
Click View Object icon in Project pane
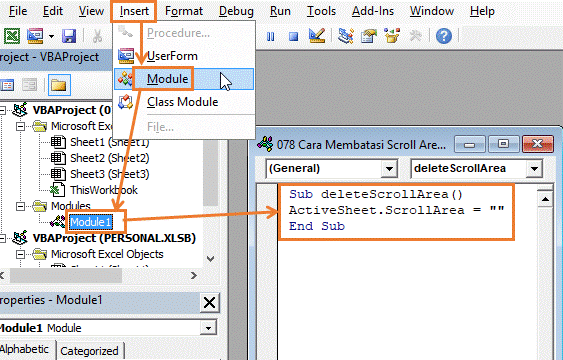pyautogui.click(x=29, y=85)
